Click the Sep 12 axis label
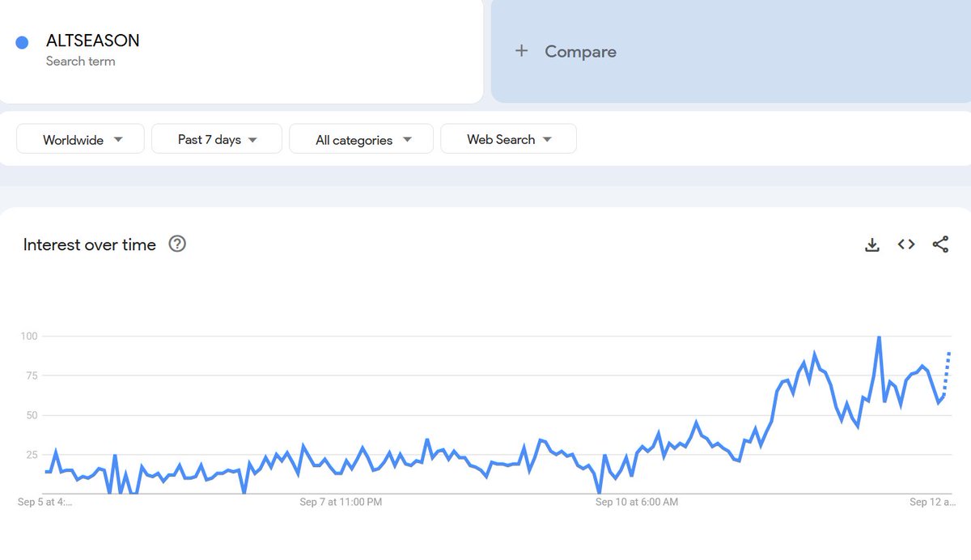 pyautogui.click(x=932, y=502)
